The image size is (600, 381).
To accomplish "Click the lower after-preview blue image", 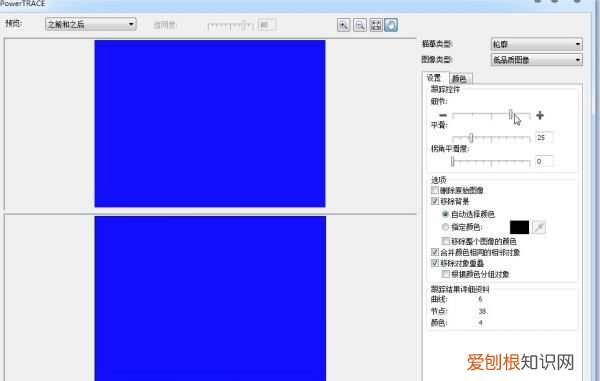I will tap(210, 298).
